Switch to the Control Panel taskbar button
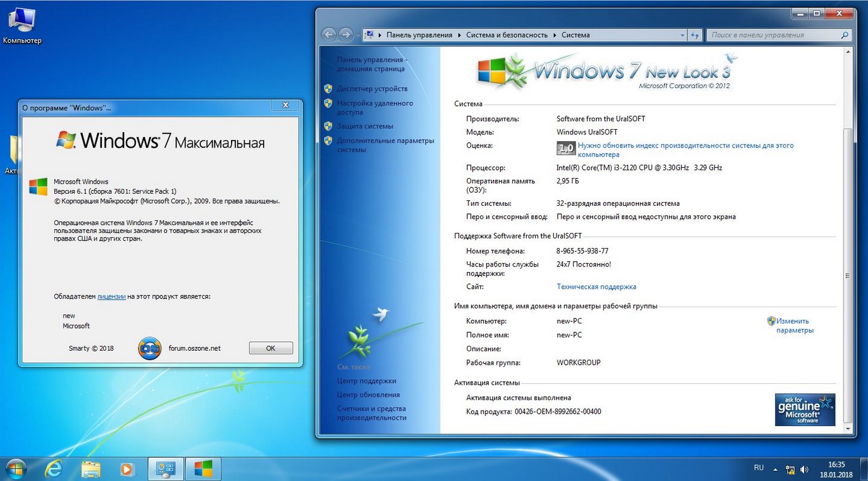 coord(165,469)
